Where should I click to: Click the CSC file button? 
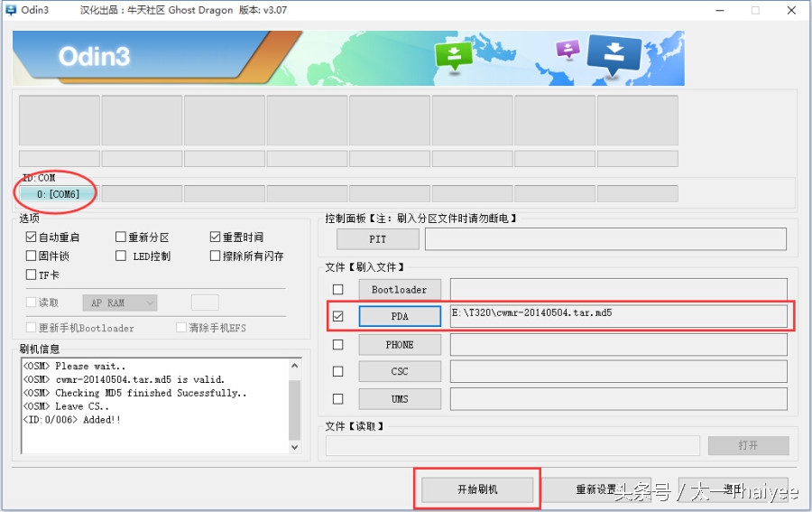(400, 371)
